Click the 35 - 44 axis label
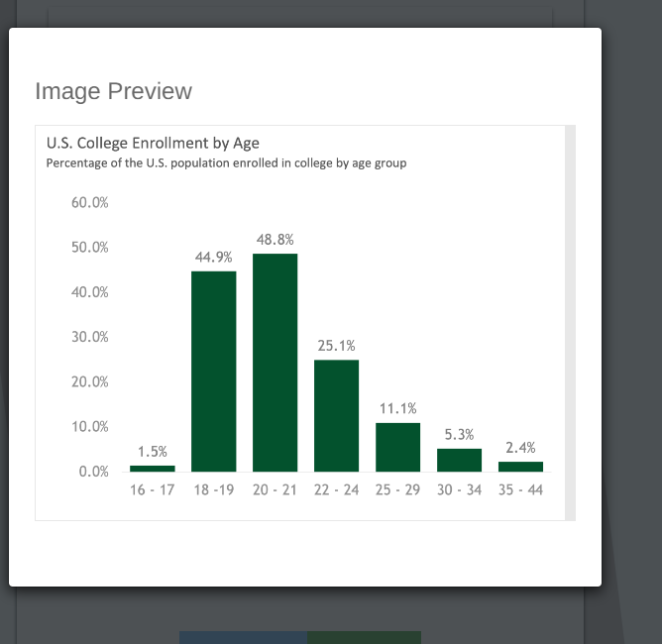Viewport: 662px width, 644px height. pos(520,490)
